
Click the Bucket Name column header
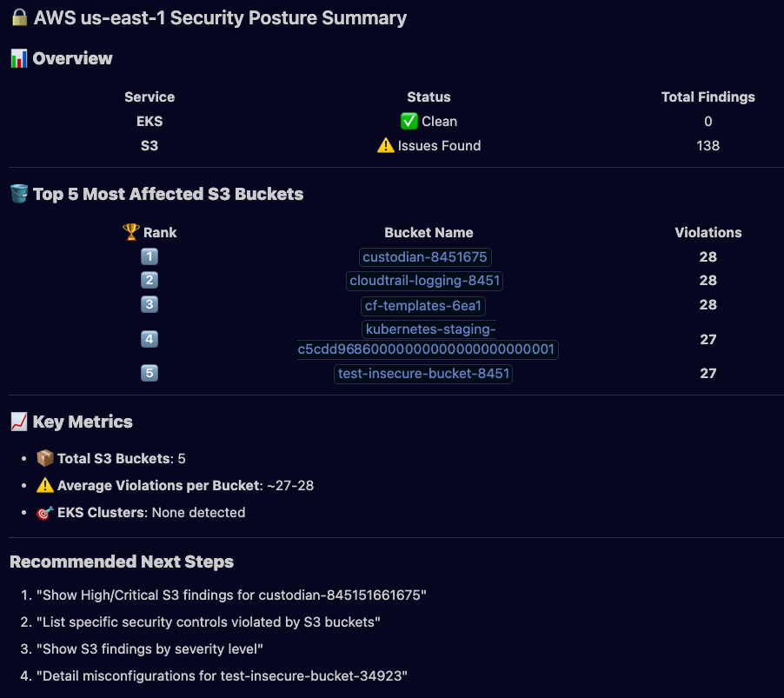tap(429, 232)
